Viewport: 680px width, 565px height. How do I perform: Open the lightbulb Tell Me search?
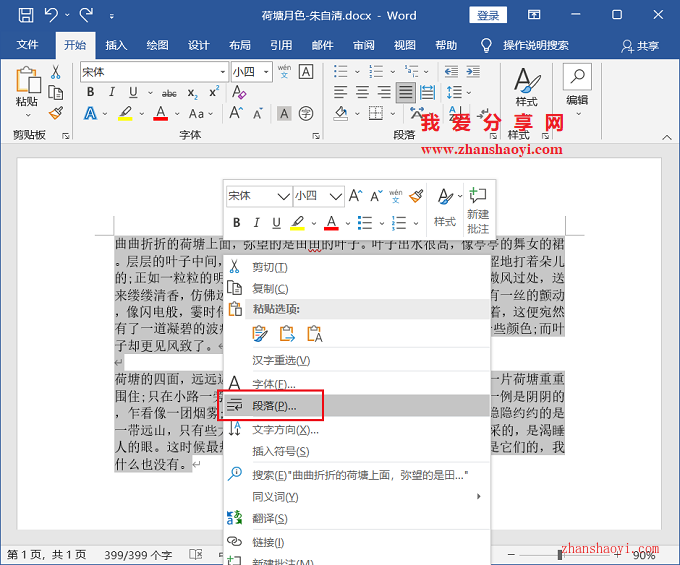486,45
